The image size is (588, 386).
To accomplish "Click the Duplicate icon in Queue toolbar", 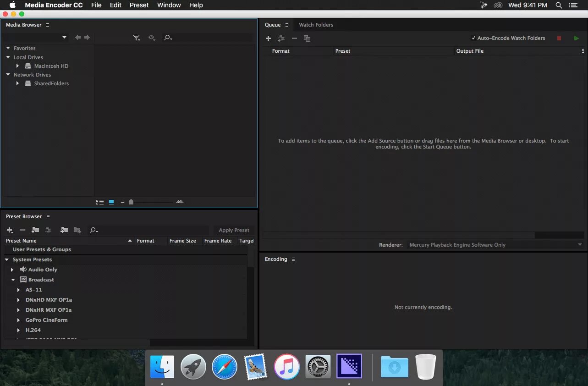I will (x=307, y=39).
